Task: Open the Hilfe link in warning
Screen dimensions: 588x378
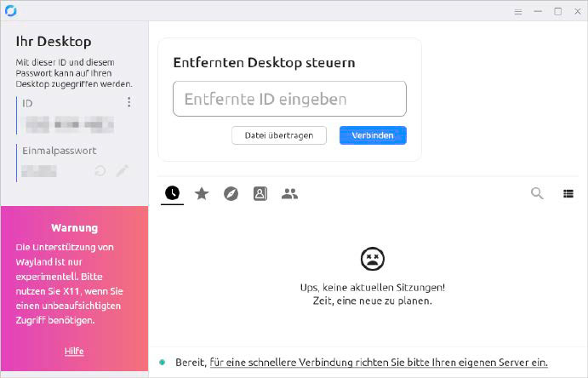Action: [x=74, y=351]
